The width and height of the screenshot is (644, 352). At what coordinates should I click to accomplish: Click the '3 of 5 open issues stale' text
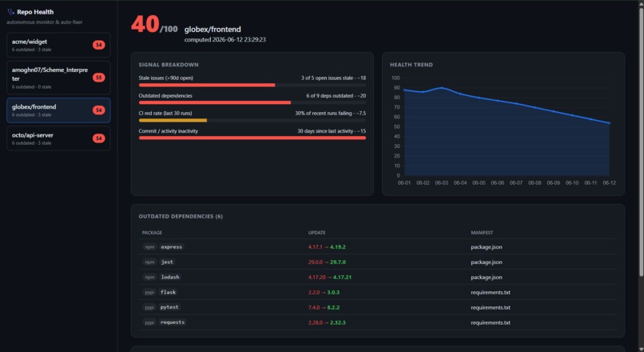tap(327, 78)
